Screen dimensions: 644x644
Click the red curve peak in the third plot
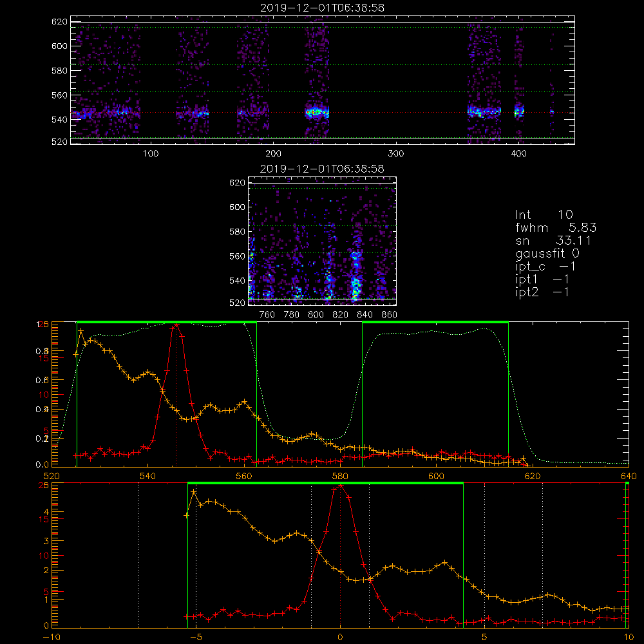point(176,325)
